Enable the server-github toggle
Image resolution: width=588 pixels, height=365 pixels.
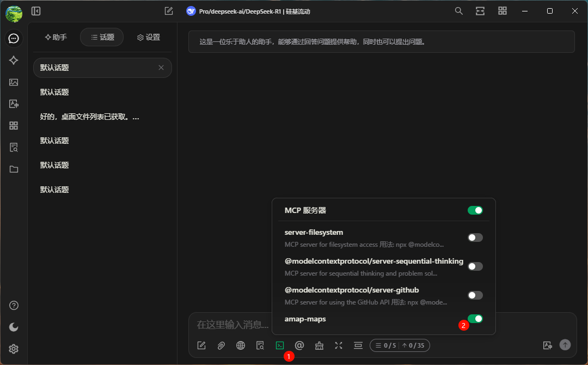(x=475, y=295)
